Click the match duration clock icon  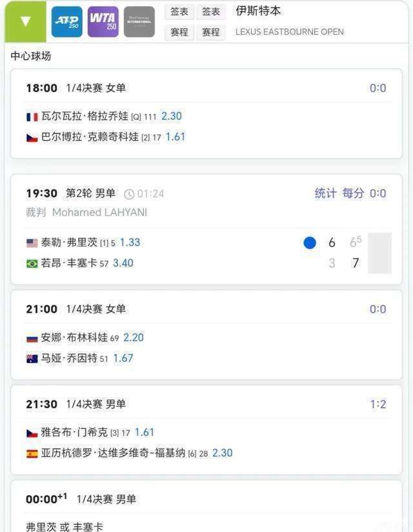[x=129, y=194]
